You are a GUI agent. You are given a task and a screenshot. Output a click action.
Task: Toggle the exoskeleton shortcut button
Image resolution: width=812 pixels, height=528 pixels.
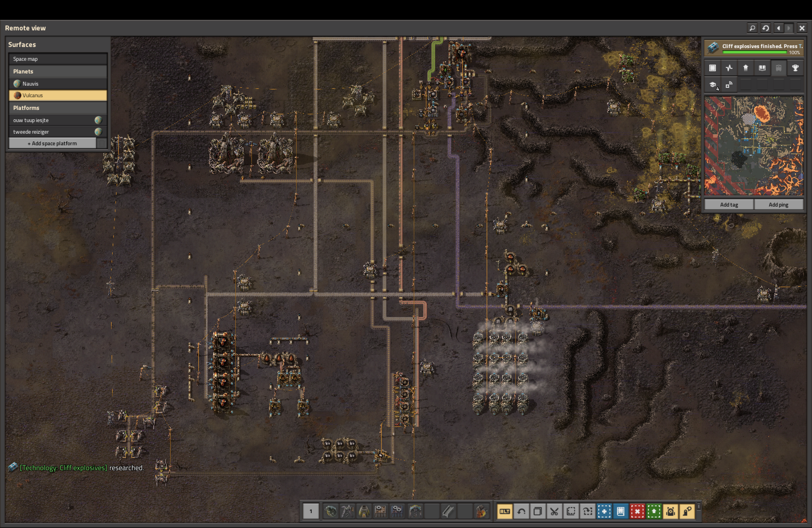pos(687,511)
